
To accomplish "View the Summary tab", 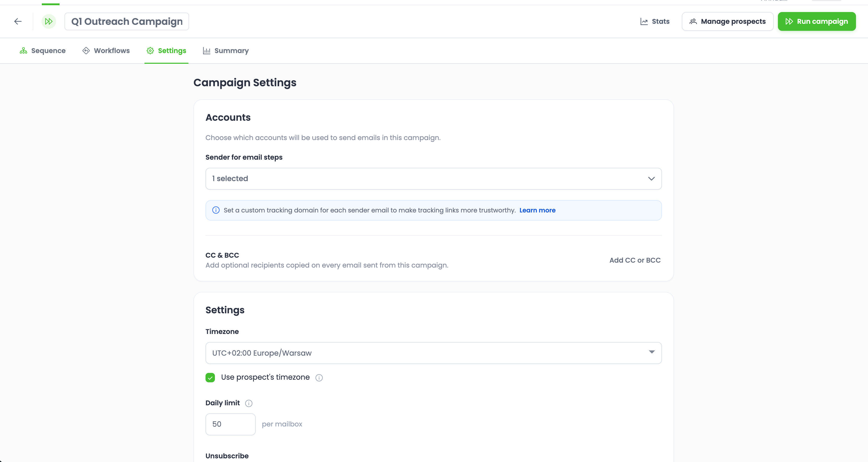I will click(226, 51).
